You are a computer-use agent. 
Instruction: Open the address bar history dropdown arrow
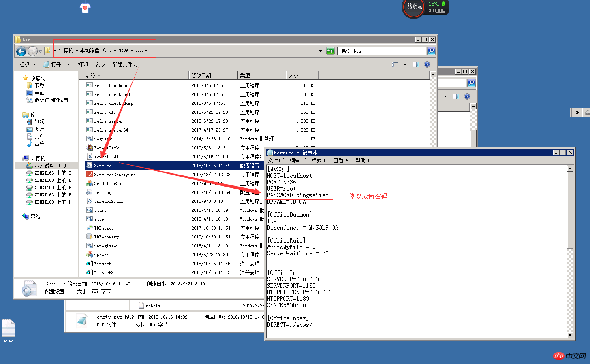click(320, 51)
